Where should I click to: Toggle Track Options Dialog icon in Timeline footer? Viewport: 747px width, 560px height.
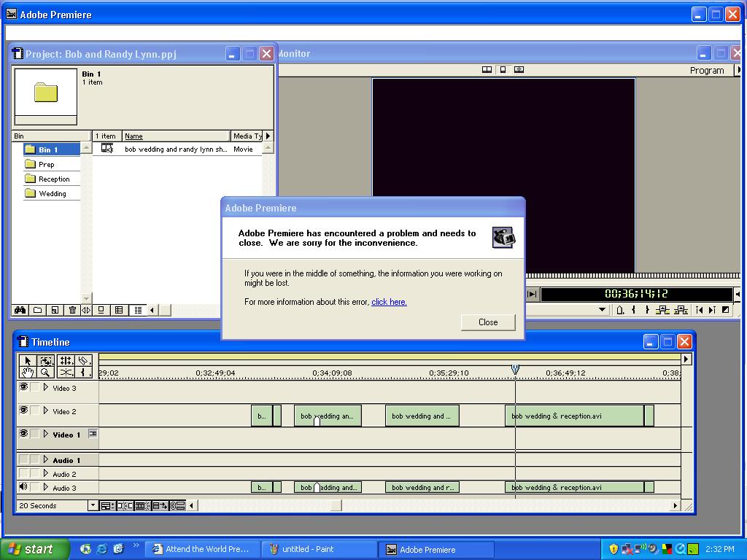[x=107, y=506]
